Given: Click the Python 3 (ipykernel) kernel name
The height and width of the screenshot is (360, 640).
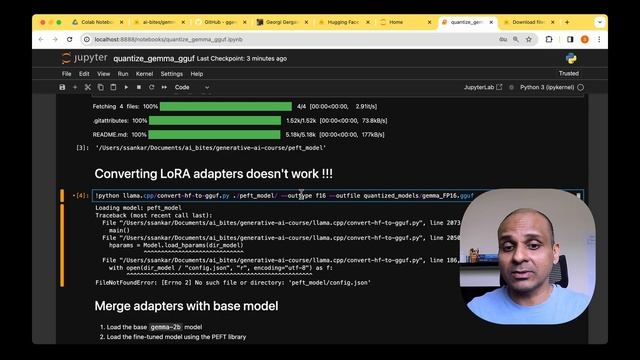Looking at the screenshot, I should (547, 87).
